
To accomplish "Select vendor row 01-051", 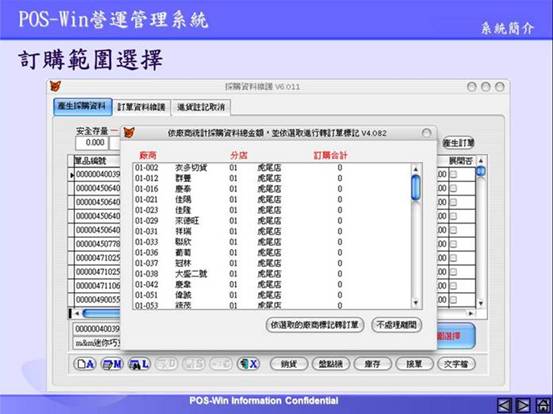I will coord(272,295).
